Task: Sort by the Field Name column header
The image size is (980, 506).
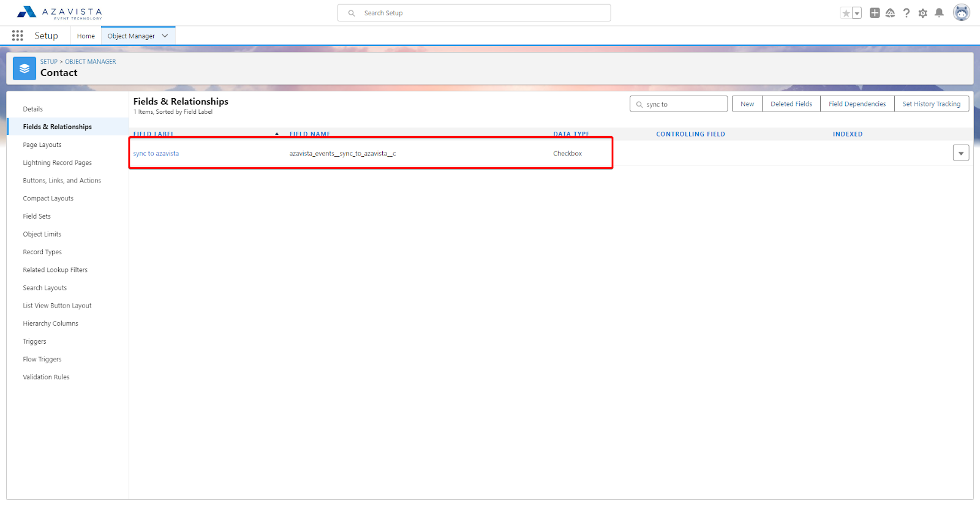Action: [310, 134]
